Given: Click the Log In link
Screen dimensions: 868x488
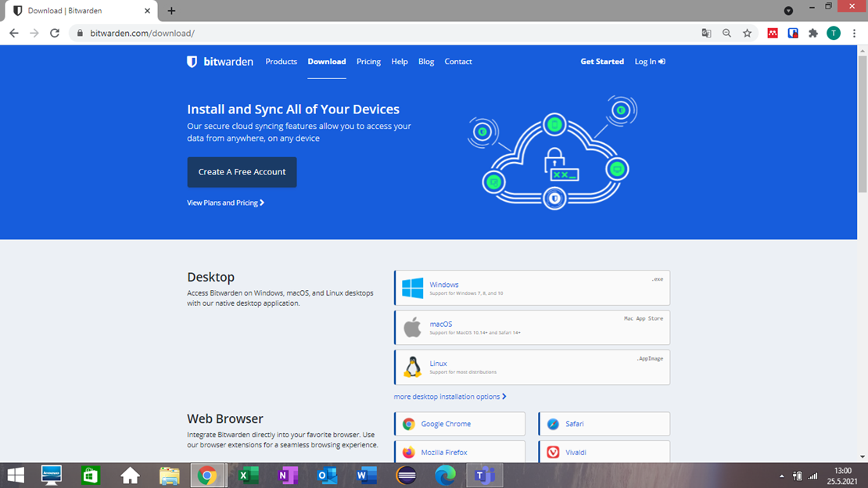Looking at the screenshot, I should (650, 62).
